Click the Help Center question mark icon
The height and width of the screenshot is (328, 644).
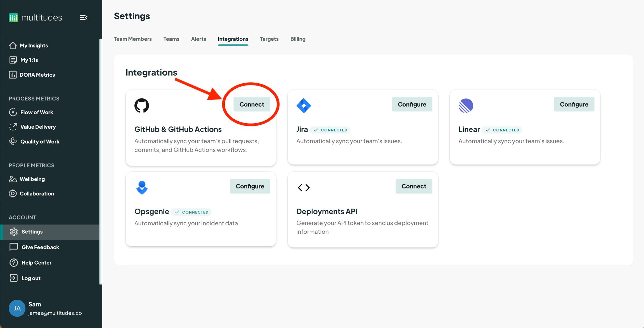tap(13, 263)
